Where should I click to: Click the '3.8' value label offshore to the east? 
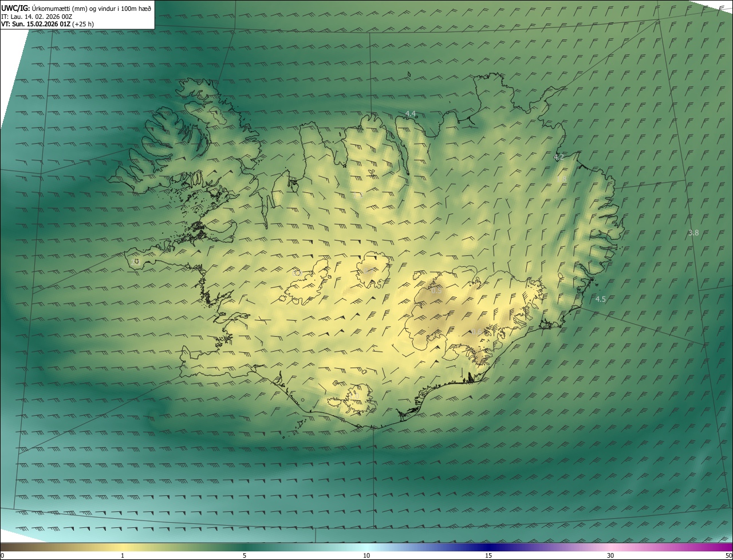click(693, 232)
